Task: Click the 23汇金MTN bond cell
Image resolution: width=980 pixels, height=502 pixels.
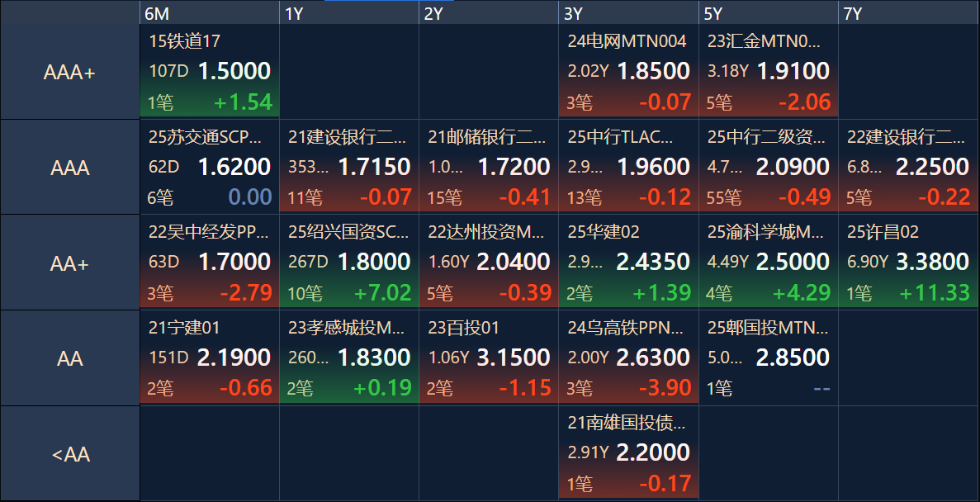Action: click(x=768, y=71)
